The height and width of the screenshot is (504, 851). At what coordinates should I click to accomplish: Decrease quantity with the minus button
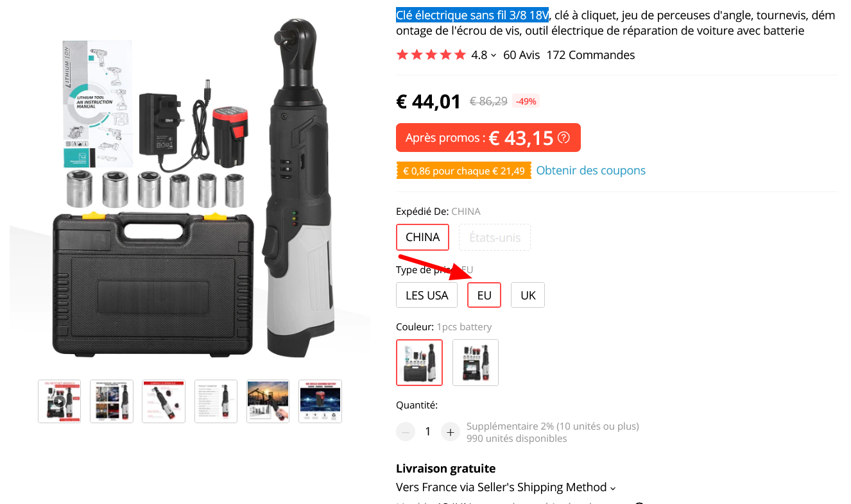(x=406, y=432)
